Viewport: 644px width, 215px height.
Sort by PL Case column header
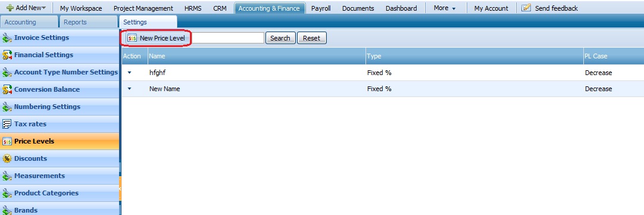pos(614,57)
